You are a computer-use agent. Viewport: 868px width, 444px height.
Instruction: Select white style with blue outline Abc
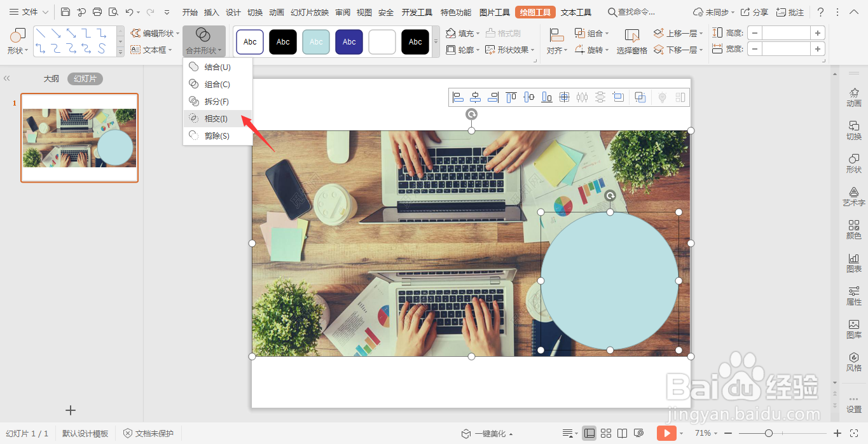pos(250,42)
